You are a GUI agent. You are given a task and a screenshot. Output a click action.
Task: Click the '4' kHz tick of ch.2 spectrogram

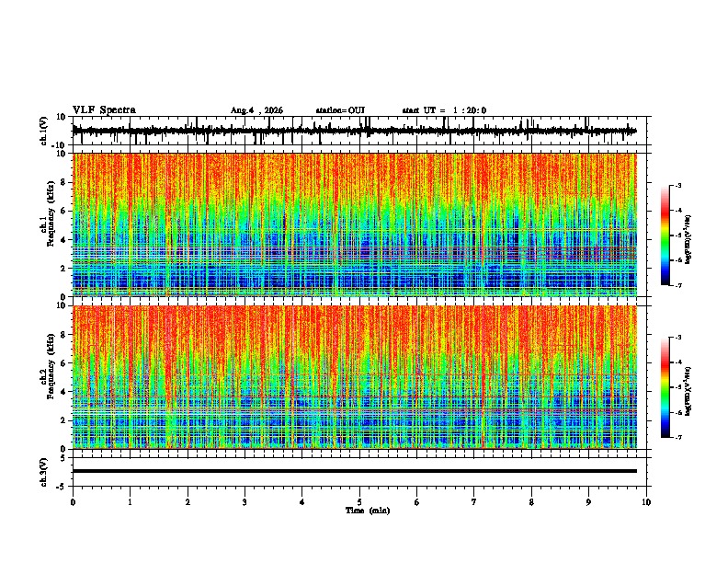point(64,392)
